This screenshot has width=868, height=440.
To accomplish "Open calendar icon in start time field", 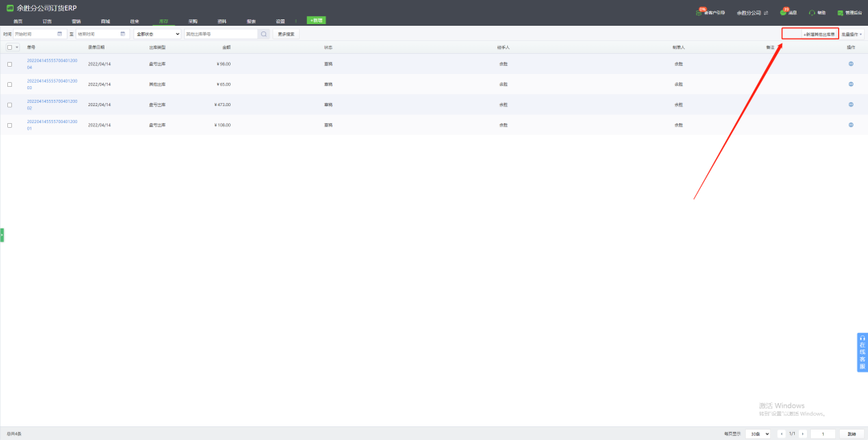I will pos(59,34).
